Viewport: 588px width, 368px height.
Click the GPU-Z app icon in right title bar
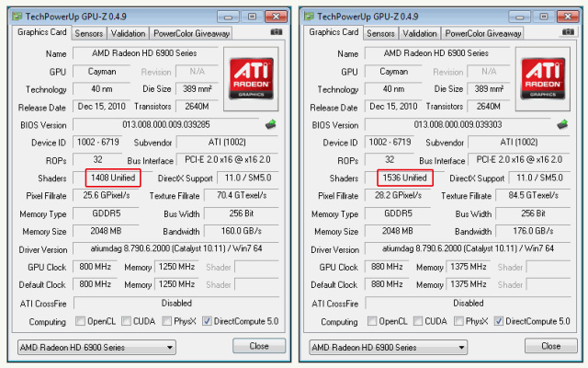[309, 17]
